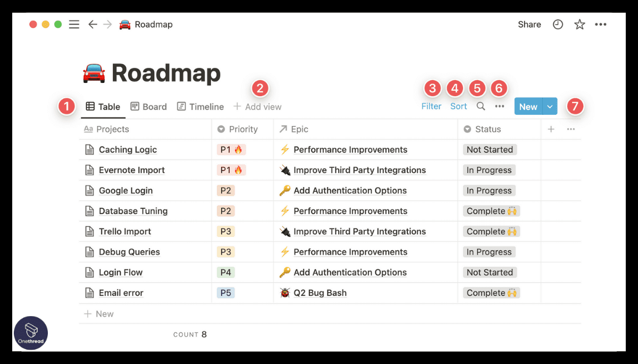This screenshot has width=638, height=364.
Task: Click the Caching Logic page document icon
Action: point(89,149)
